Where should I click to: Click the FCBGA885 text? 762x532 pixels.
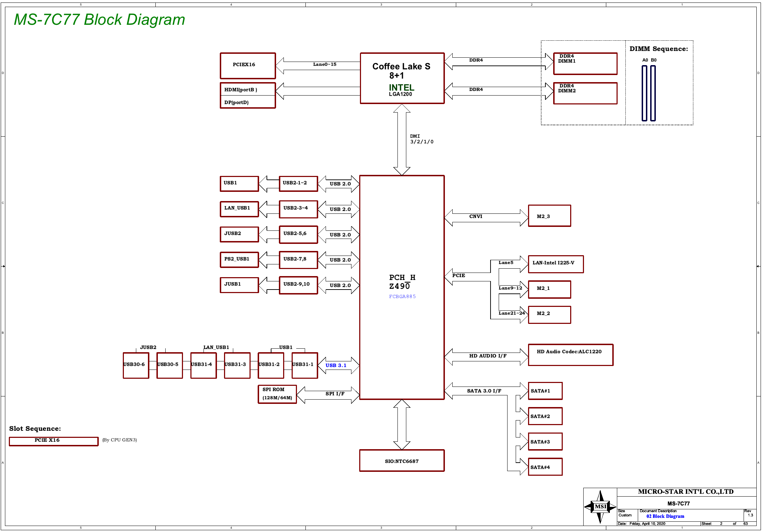(x=402, y=297)
